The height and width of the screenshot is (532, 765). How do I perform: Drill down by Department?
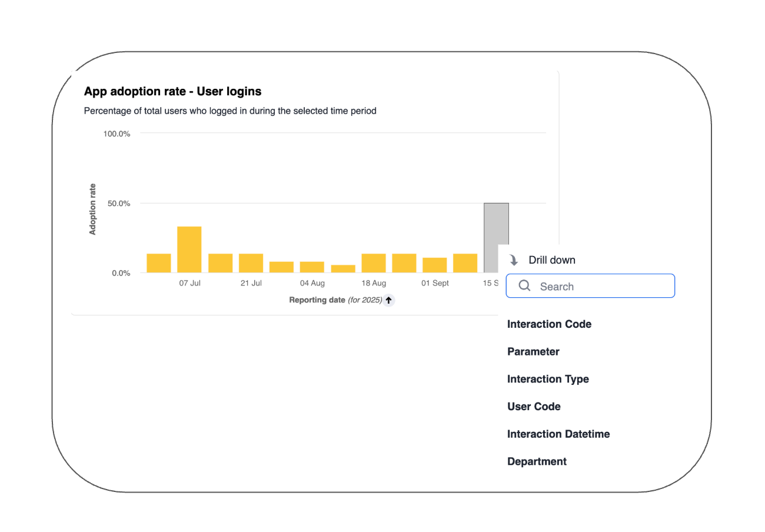[536, 461]
